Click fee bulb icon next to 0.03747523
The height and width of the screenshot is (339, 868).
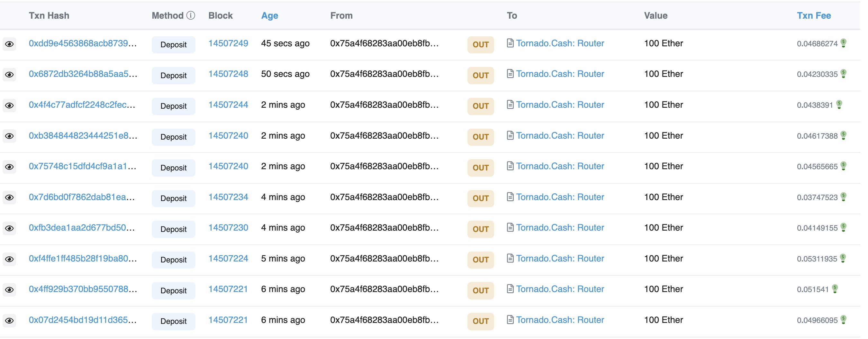coord(844,197)
